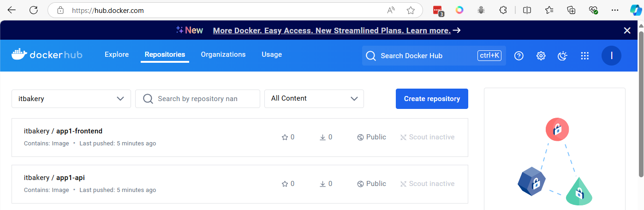
Task: Close the New Streamlined Plans banner
Action: pyautogui.click(x=627, y=30)
